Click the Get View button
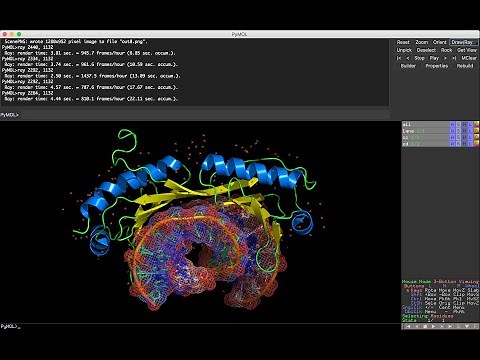The width and height of the screenshot is (480, 360). (467, 50)
